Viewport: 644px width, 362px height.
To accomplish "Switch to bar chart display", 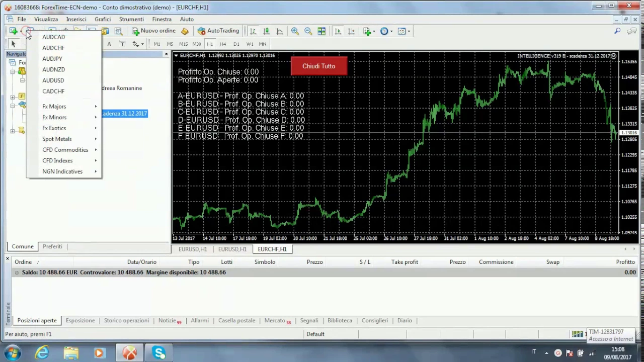I will point(253,31).
